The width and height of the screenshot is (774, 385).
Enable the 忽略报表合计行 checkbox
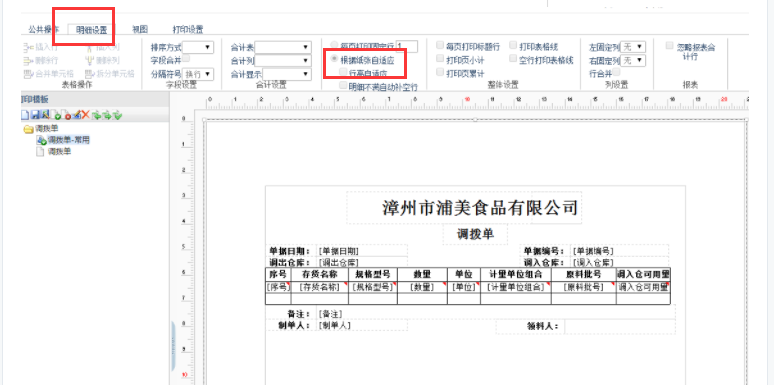669,46
